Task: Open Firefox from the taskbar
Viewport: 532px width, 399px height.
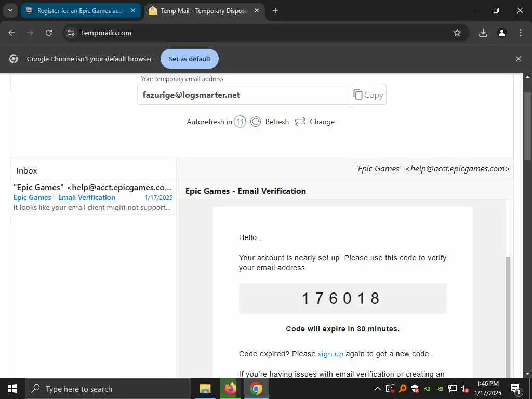Action: (x=230, y=389)
